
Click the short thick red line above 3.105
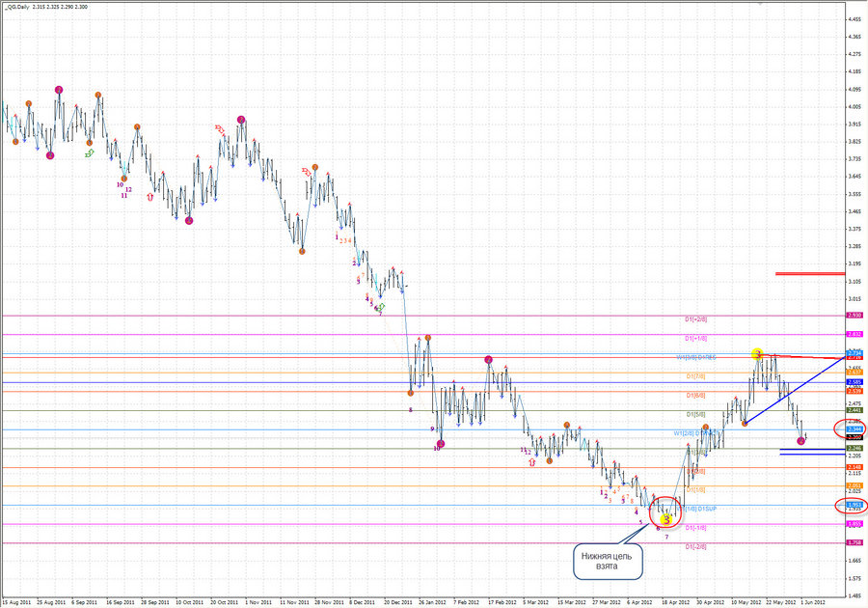(802, 274)
